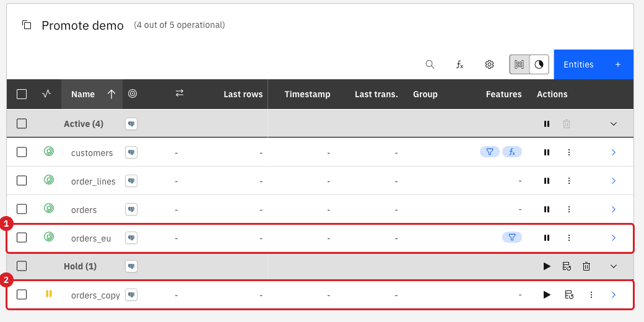The width and height of the screenshot is (644, 322).
Task: Open more options for order_lines
Action: tap(569, 181)
